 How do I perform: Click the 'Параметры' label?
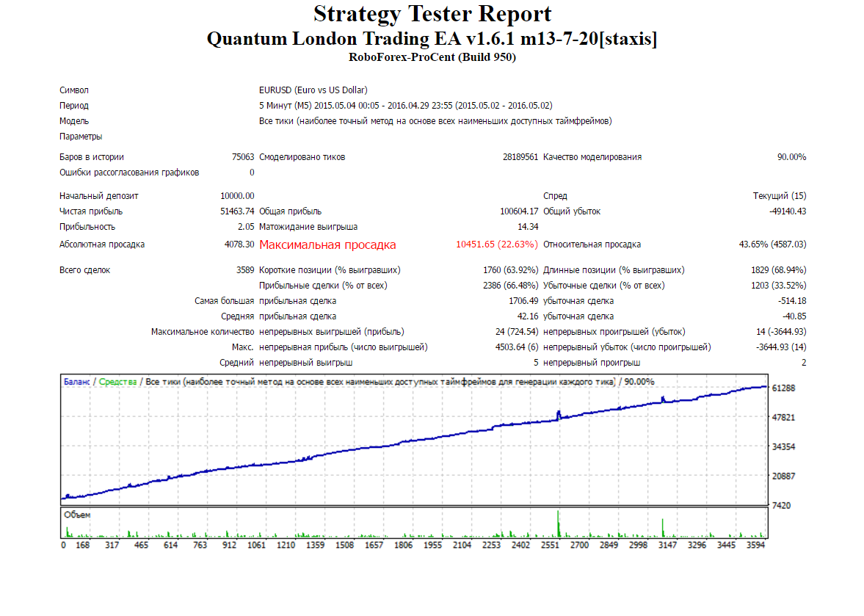81,137
